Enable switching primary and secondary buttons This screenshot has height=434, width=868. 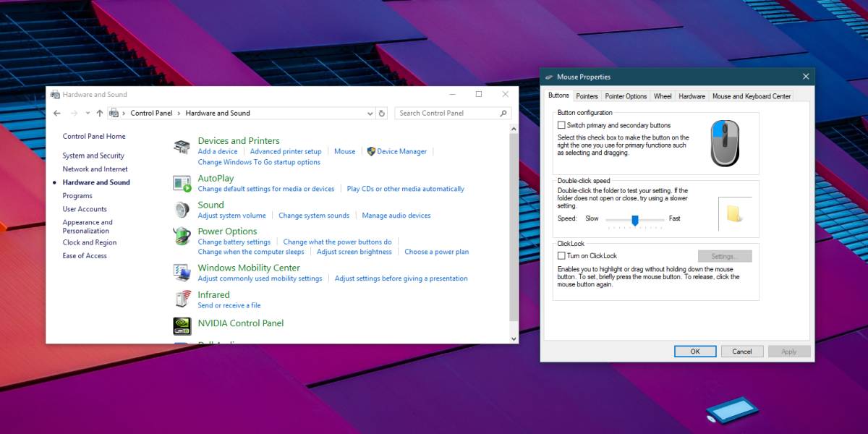click(x=561, y=125)
